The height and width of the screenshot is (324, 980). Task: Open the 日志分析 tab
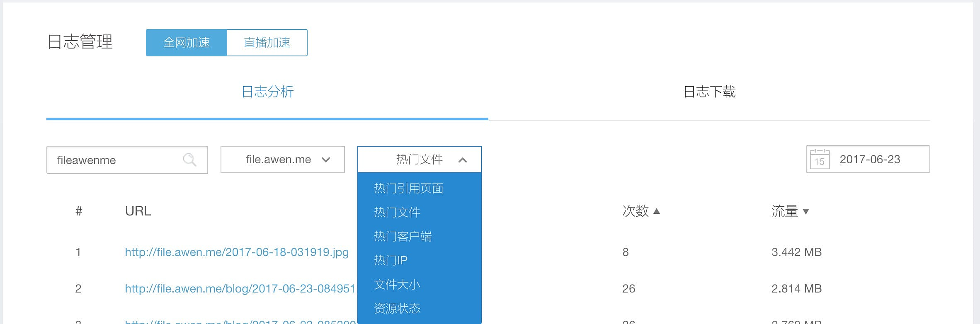267,92
